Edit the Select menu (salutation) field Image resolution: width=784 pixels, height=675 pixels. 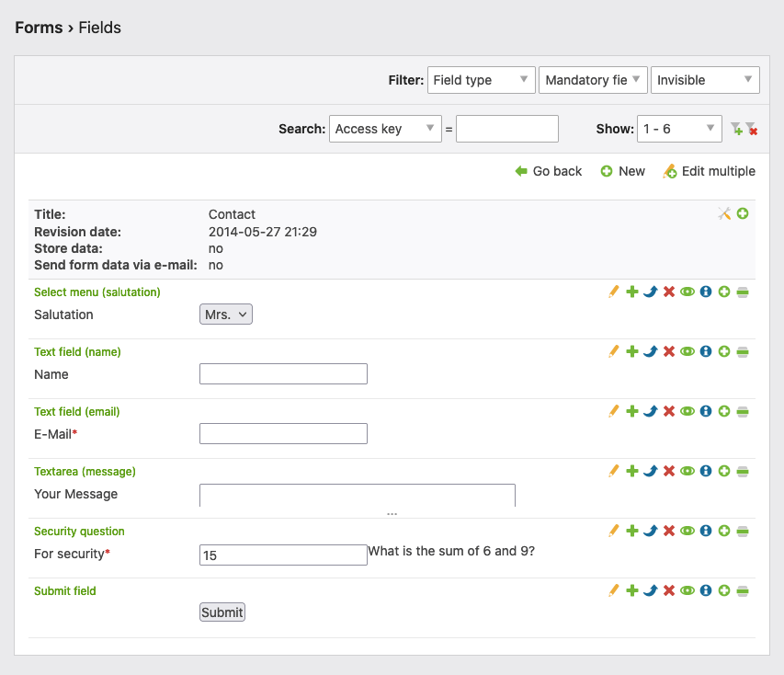613,292
